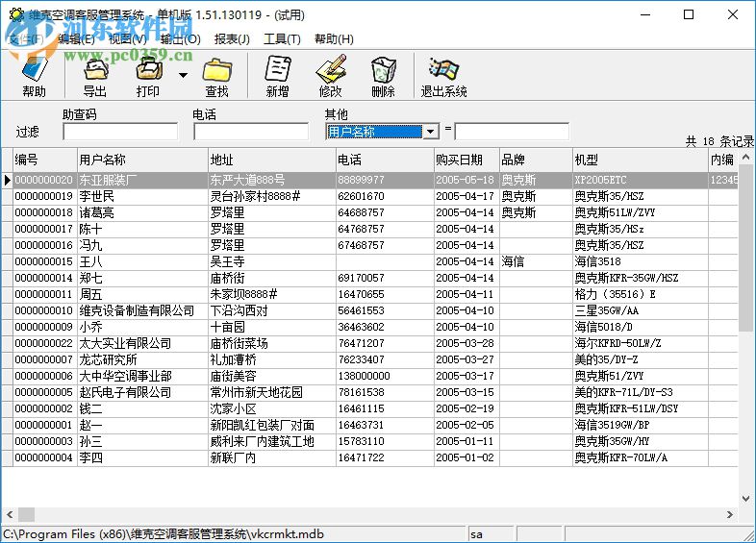Click the horizontal scrollbar right arrow
Viewport: 756px width, 543px height.
[730, 514]
